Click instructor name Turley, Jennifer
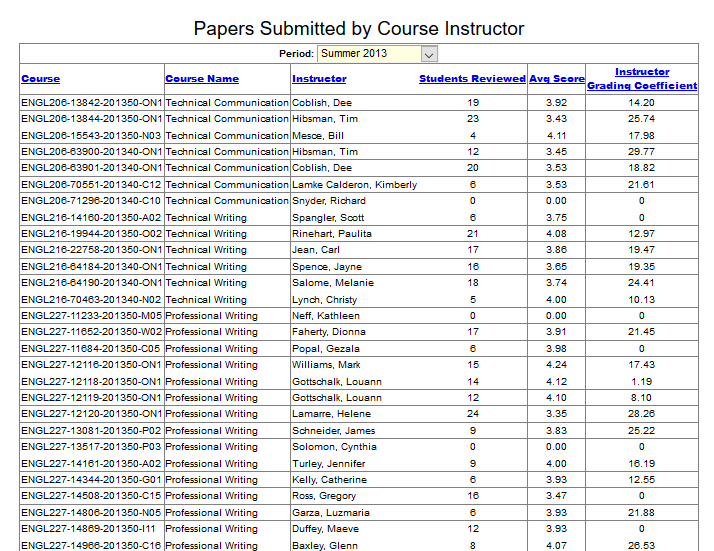Viewport: 714px width, 551px height. point(328,464)
